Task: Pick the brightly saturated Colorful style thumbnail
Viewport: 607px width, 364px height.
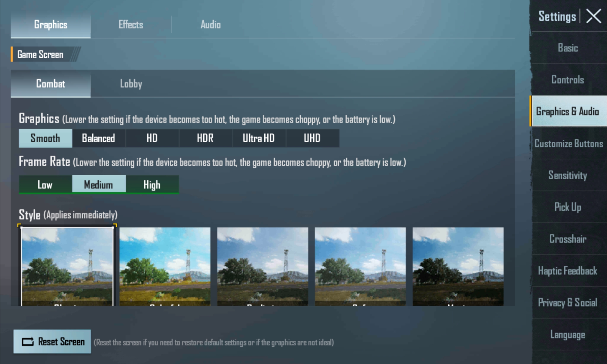Action: (165, 266)
